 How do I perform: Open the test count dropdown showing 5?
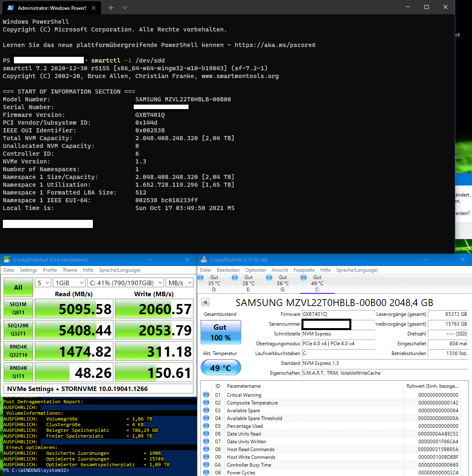coord(43,283)
